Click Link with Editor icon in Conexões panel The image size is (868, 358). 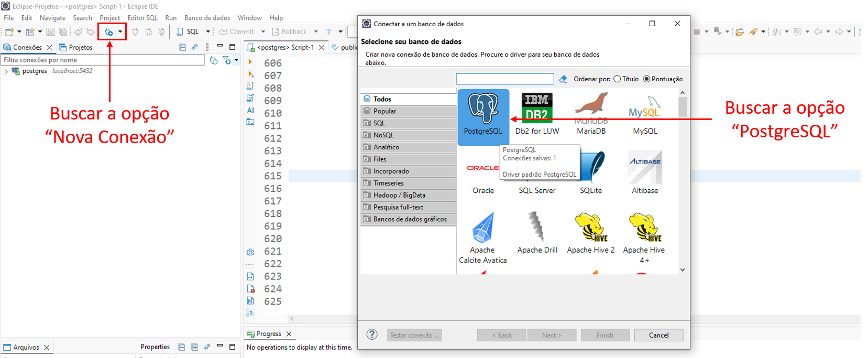tap(195, 47)
